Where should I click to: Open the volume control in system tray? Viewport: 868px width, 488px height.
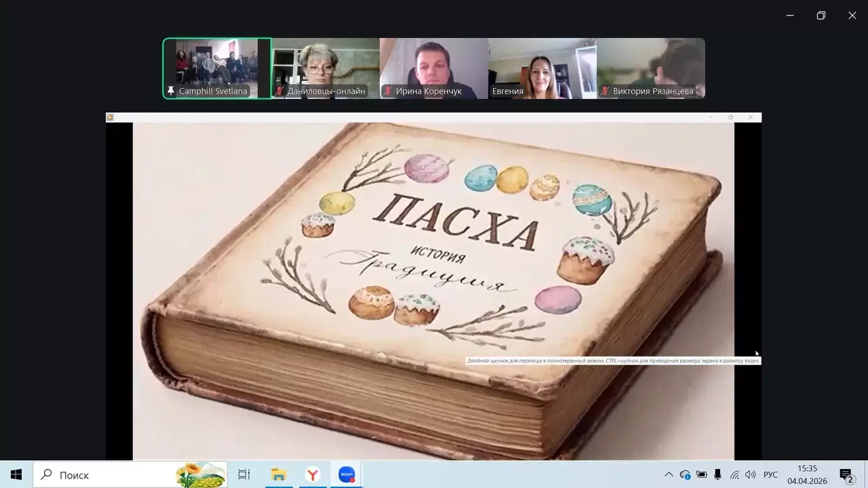click(750, 474)
